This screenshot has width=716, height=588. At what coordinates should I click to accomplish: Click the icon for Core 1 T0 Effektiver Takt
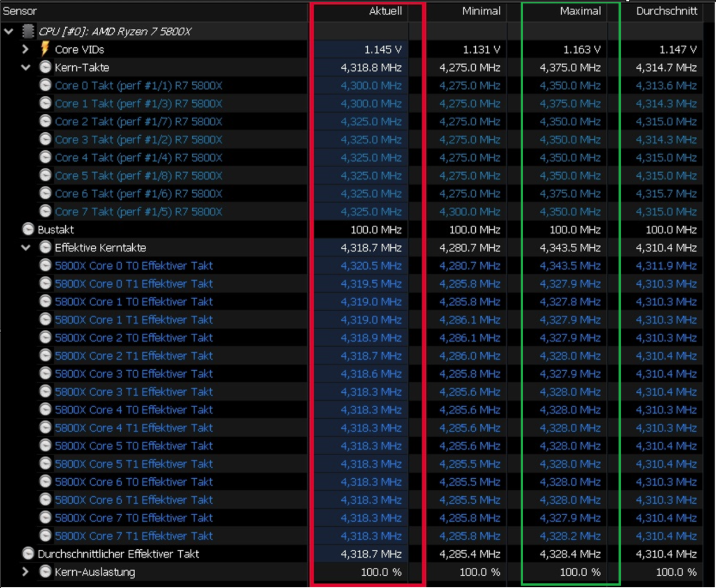(45, 301)
